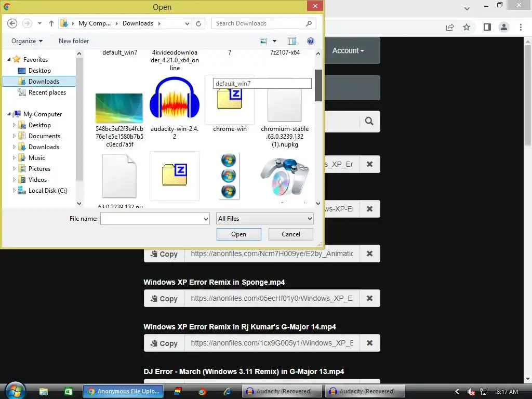This screenshot has height=399, width=532.
Task: Open the Chrome side panel icon
Action: coord(487,27)
